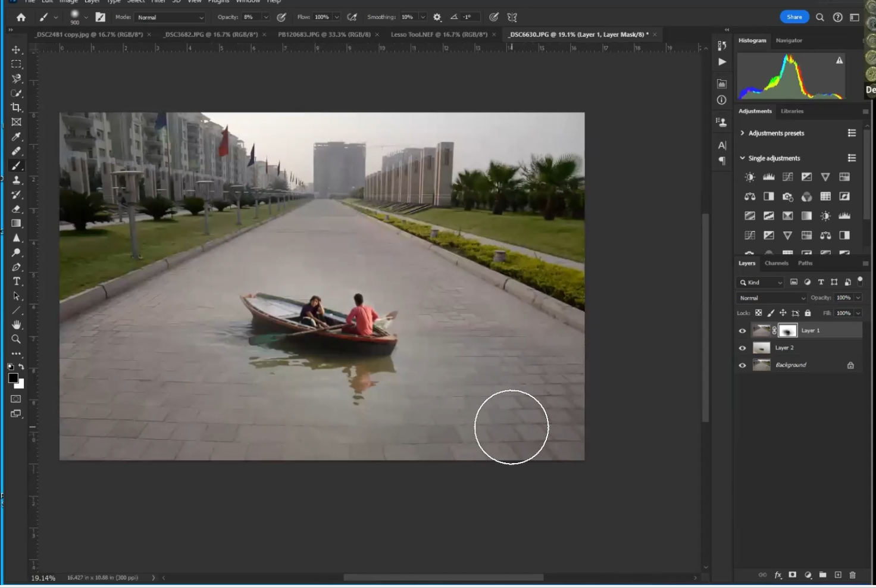
Task: Select the Hand tool
Action: click(16, 325)
